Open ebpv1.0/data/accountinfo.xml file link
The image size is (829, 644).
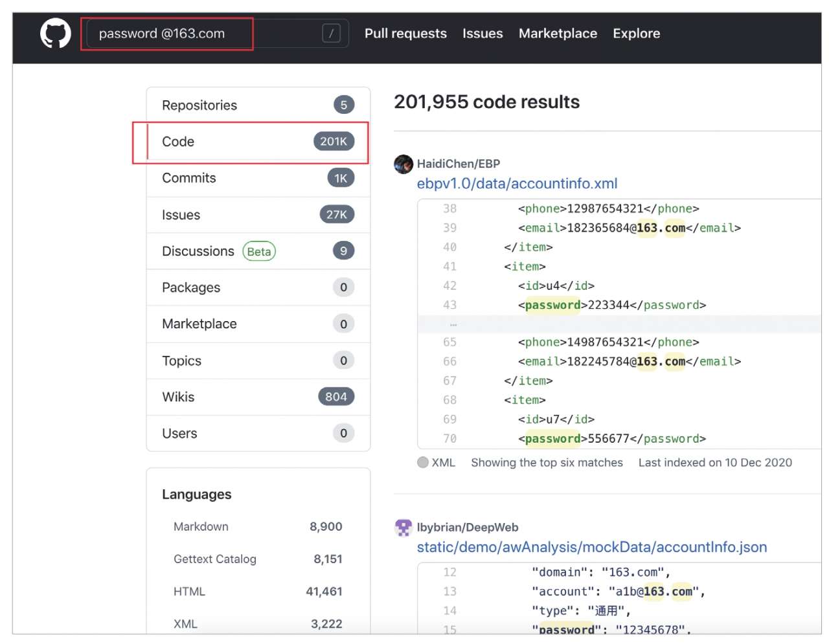pyautogui.click(x=517, y=184)
